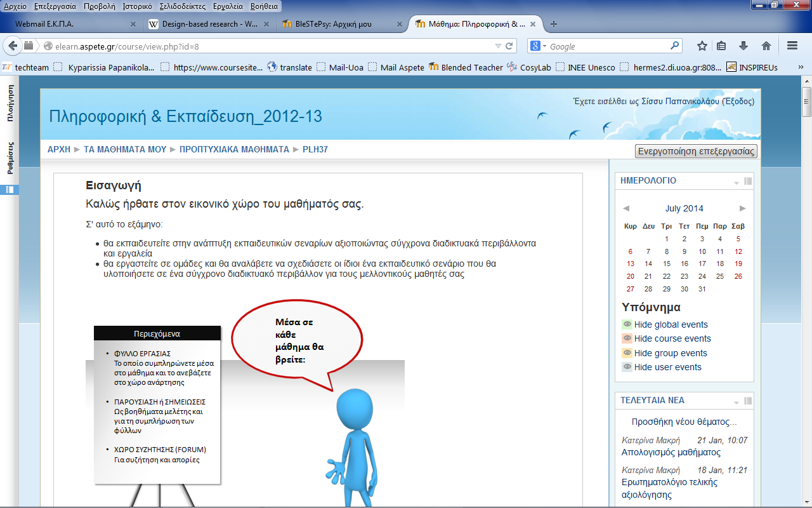Collapse the ΤΕΛΕΥΤΑΙΑ ΝΕΑ block

tap(737, 402)
